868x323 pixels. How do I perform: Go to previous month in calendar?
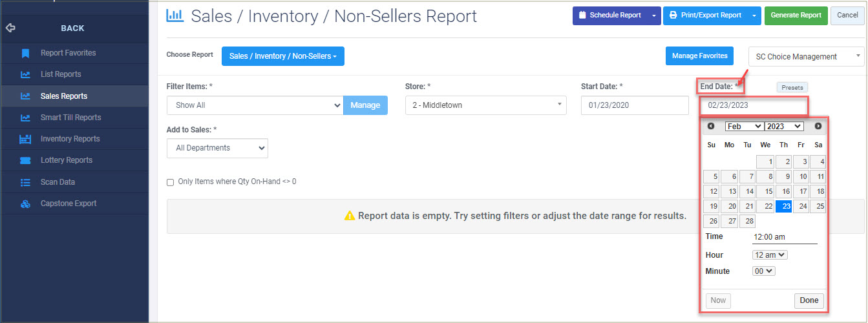[x=711, y=127]
